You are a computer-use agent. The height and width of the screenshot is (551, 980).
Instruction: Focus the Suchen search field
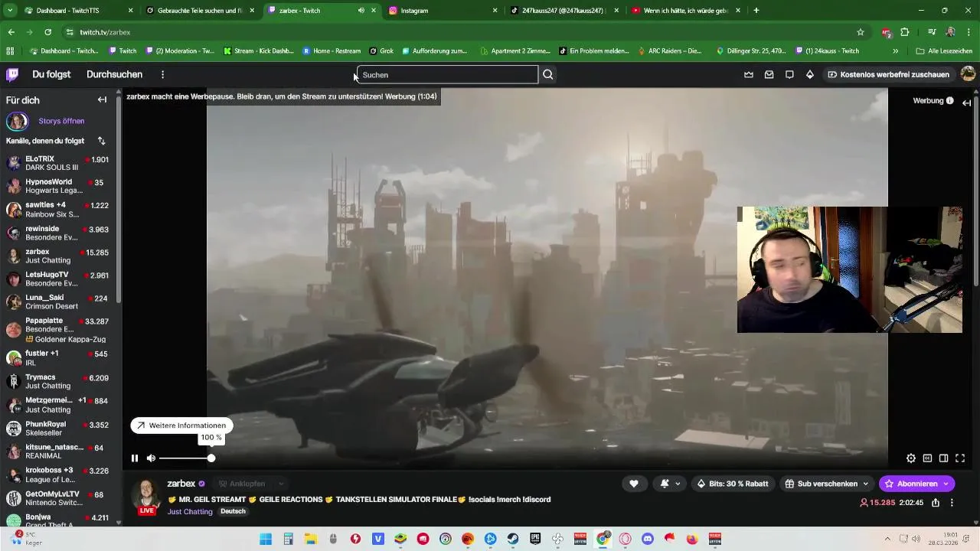[x=447, y=74]
